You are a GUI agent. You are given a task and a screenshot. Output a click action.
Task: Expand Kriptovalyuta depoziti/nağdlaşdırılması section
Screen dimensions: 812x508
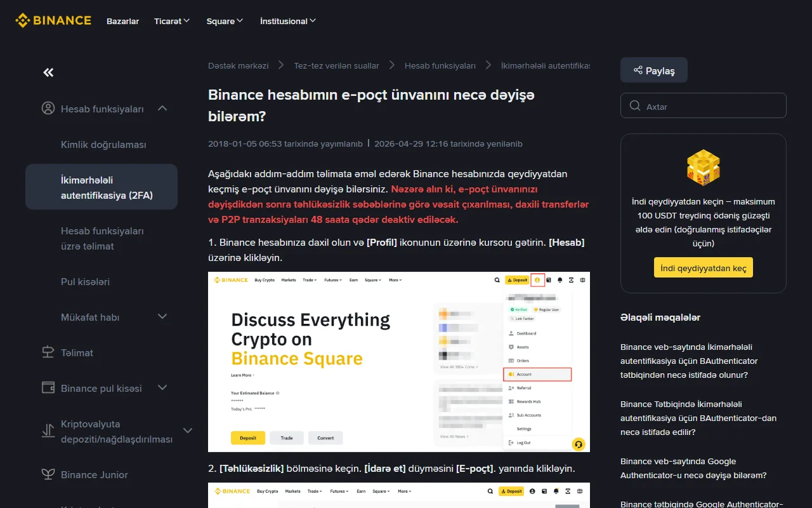(188, 431)
